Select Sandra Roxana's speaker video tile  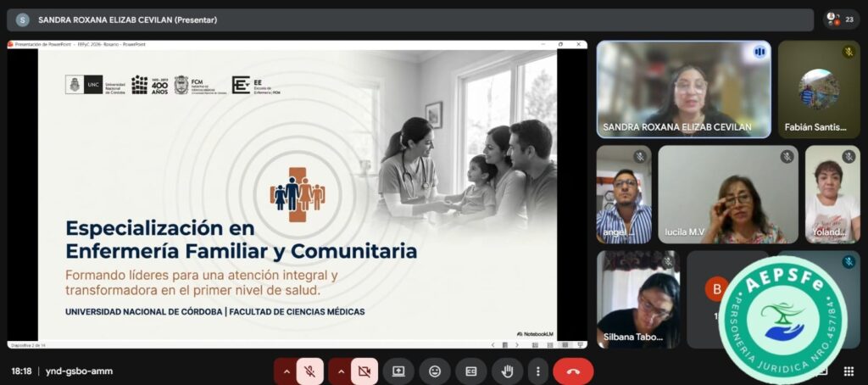(x=683, y=89)
